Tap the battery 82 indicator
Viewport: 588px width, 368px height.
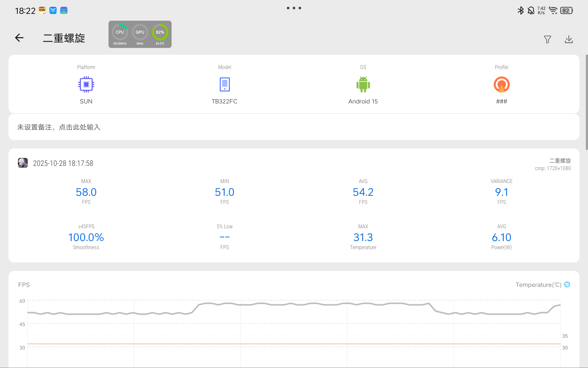click(567, 10)
